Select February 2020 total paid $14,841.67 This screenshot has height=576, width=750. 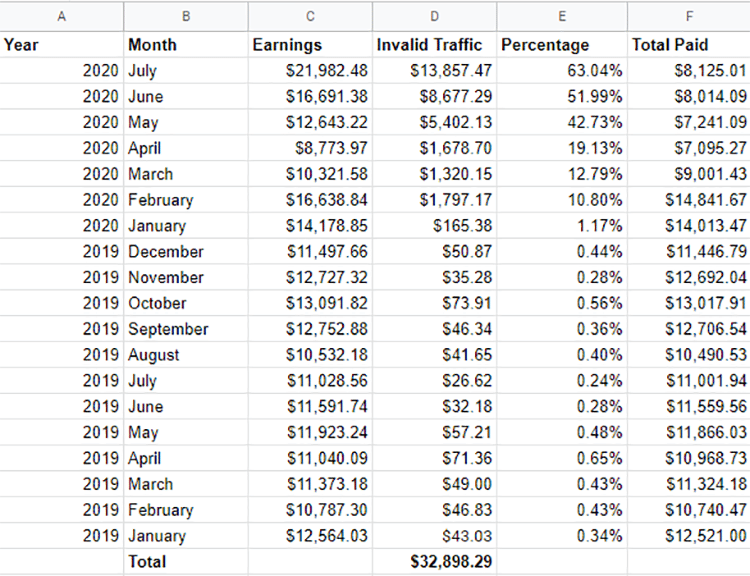click(688, 200)
